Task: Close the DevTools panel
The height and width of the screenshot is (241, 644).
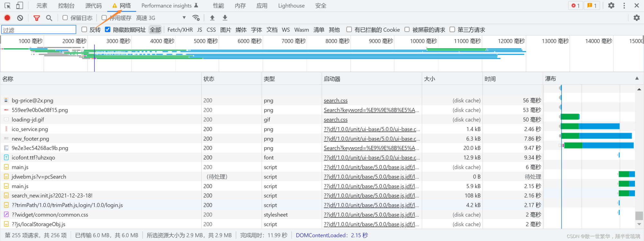Action: click(x=637, y=5)
